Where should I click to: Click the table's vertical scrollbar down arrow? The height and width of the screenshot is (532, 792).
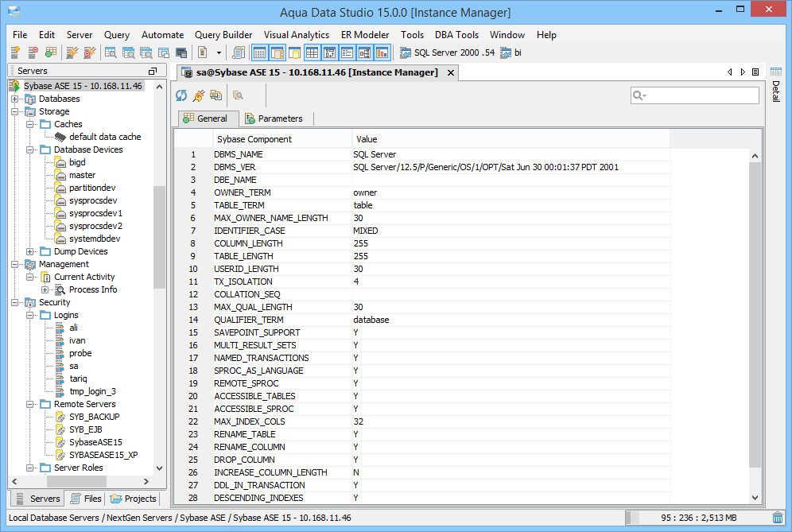click(755, 498)
